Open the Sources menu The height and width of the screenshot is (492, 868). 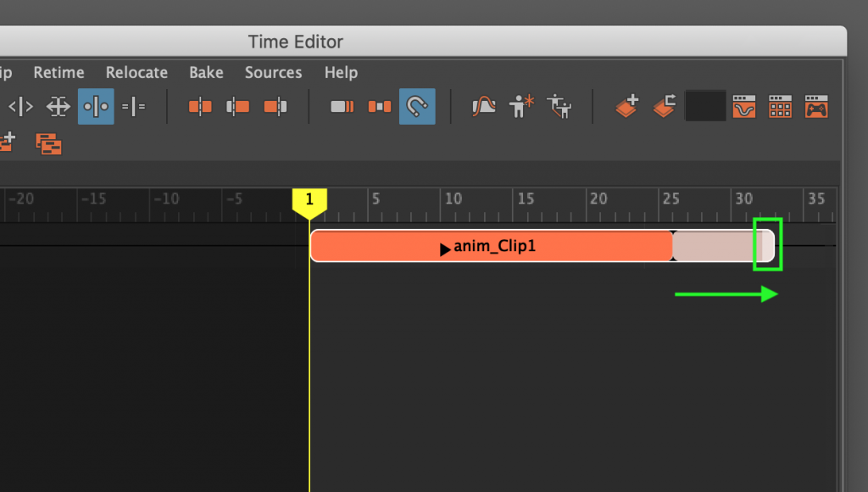[x=273, y=73]
